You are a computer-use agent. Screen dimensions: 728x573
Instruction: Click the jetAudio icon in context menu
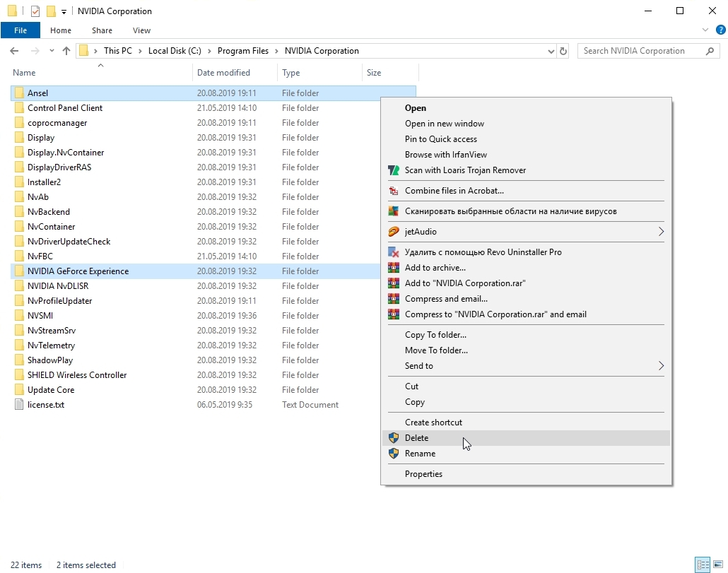pos(394,232)
